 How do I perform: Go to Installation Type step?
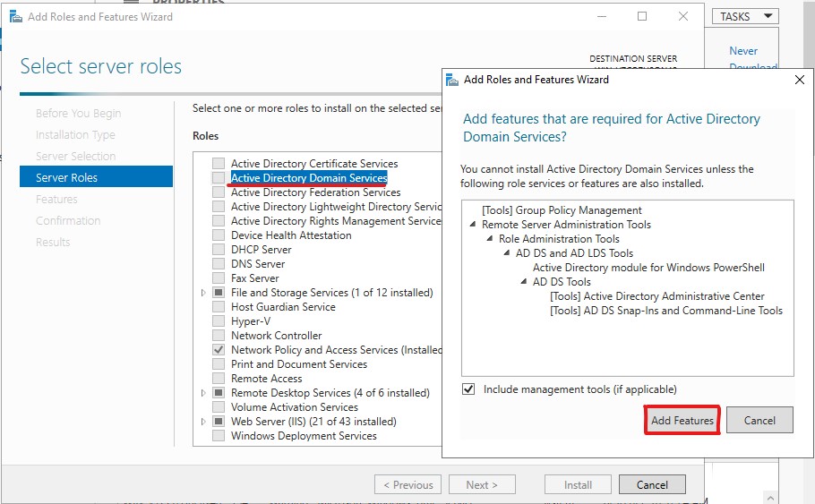coord(75,134)
